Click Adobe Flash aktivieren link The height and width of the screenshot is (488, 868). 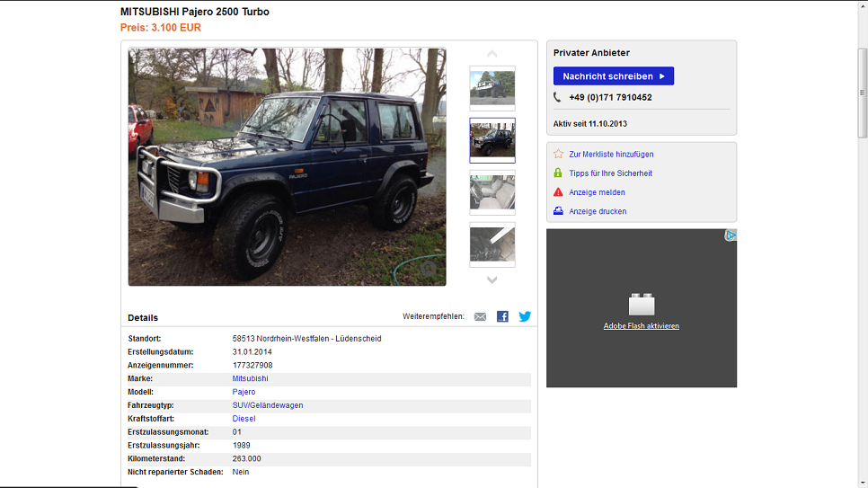[x=641, y=325]
